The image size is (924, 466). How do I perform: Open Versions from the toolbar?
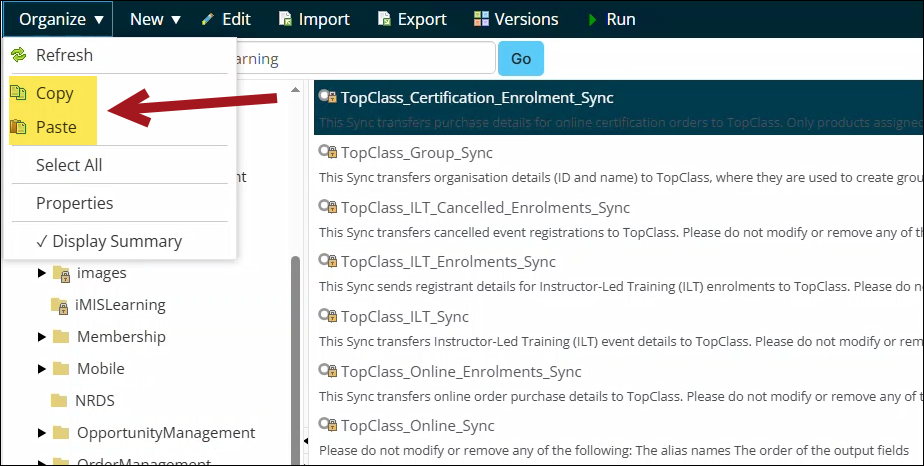click(516, 19)
